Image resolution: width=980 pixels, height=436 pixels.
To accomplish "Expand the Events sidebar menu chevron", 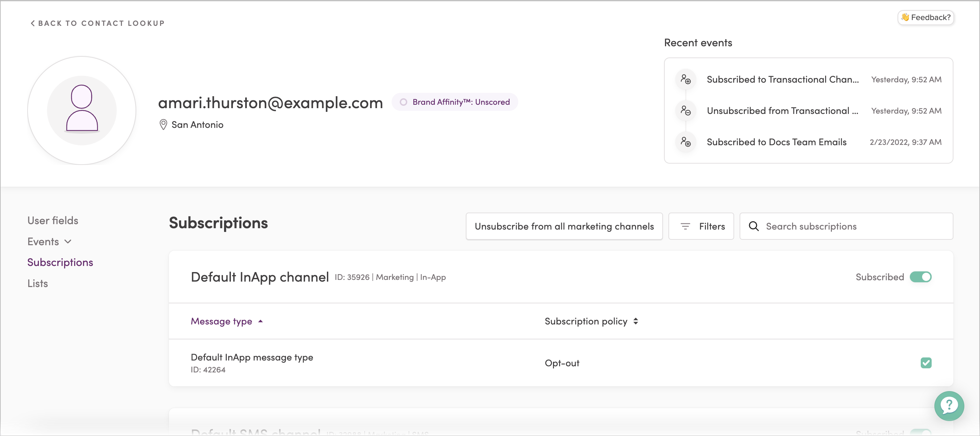I will (68, 241).
